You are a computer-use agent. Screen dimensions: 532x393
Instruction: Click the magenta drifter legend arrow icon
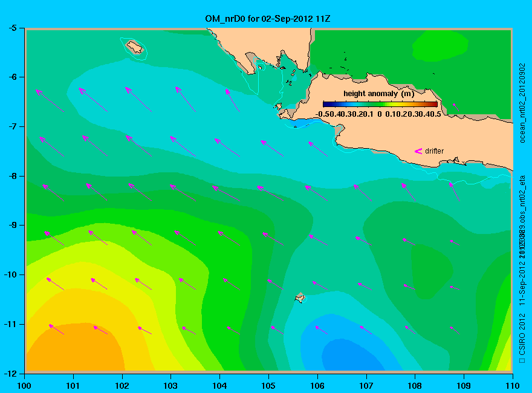pyautogui.click(x=418, y=151)
